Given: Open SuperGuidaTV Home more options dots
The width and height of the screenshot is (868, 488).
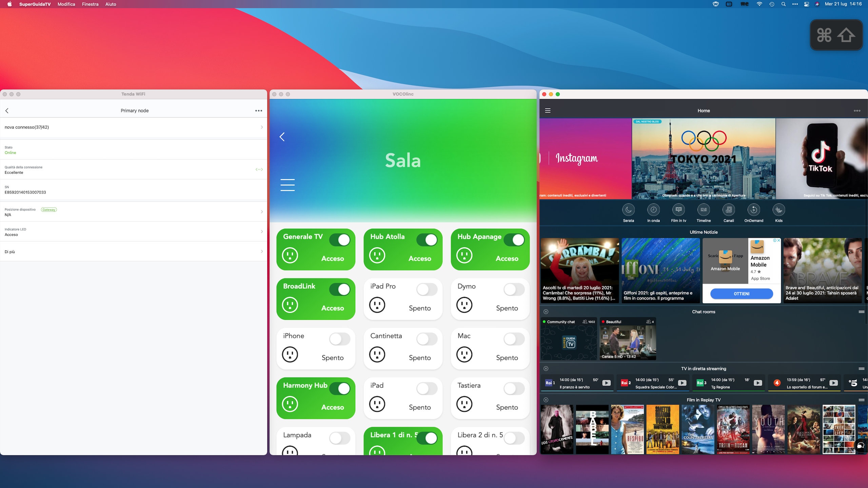Looking at the screenshot, I should click(x=857, y=110).
